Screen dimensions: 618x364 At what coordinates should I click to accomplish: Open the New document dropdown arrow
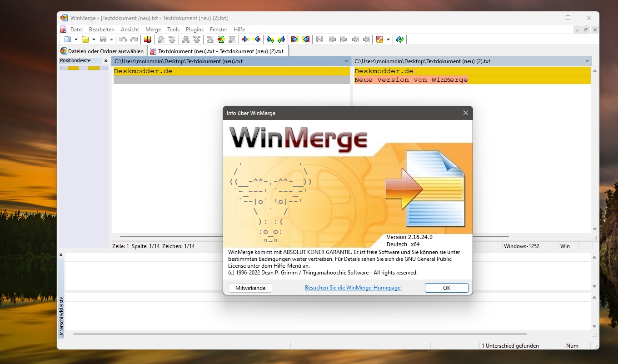pyautogui.click(x=76, y=40)
